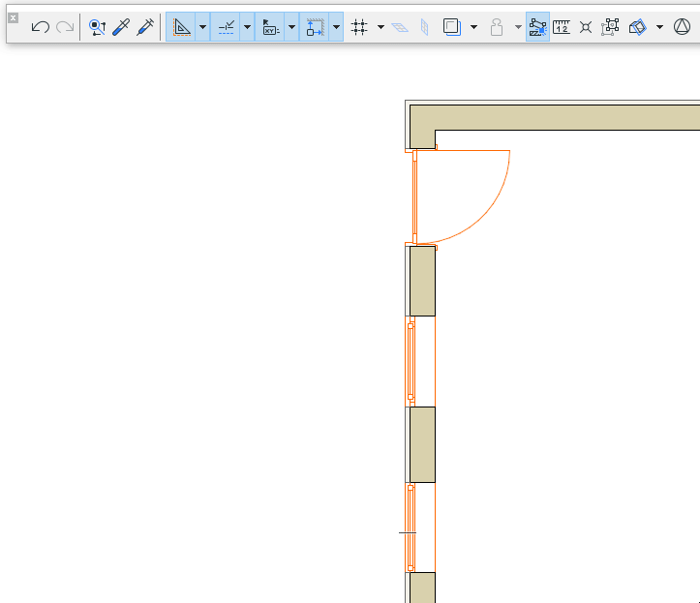Click the Suspend Groups icon
This screenshot has width=700, height=603.
(610, 27)
